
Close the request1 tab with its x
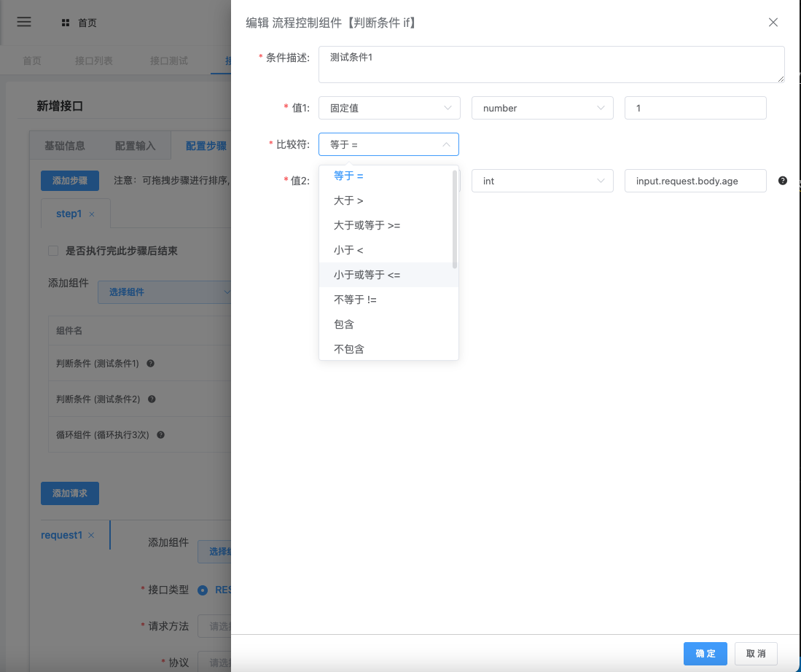(91, 535)
